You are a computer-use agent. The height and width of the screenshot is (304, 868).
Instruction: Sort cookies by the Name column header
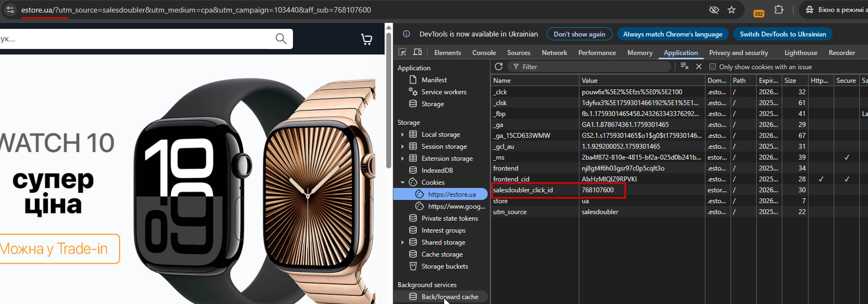click(535, 80)
